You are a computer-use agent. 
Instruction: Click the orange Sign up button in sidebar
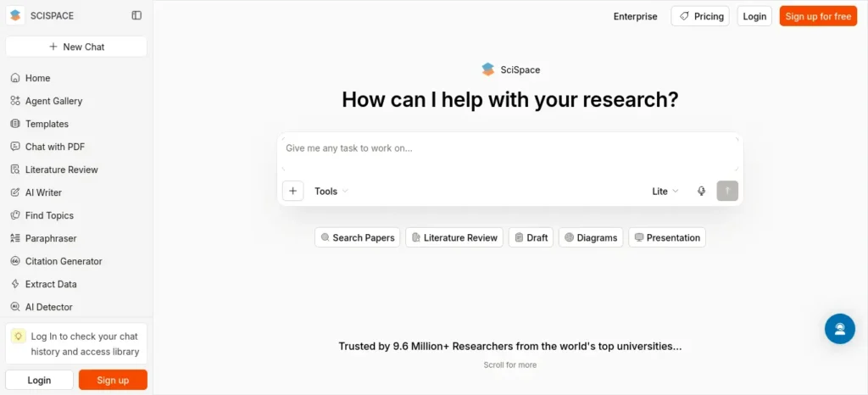113,380
